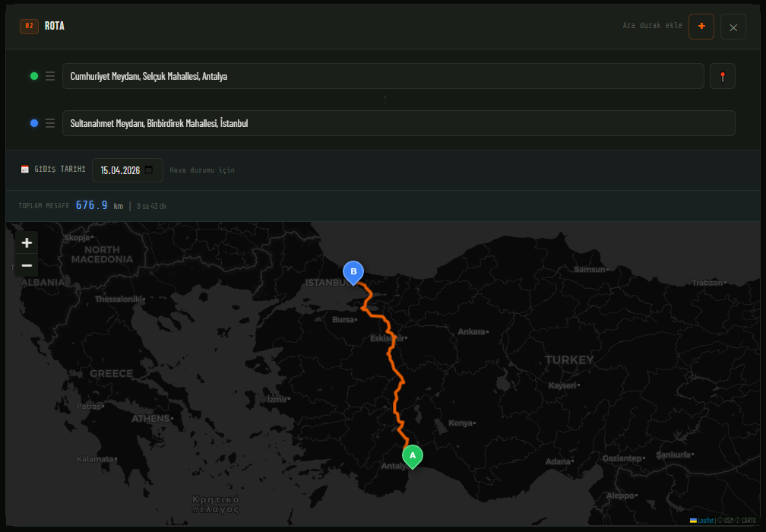Zoom in on the map
The image size is (766, 532).
pyautogui.click(x=27, y=242)
